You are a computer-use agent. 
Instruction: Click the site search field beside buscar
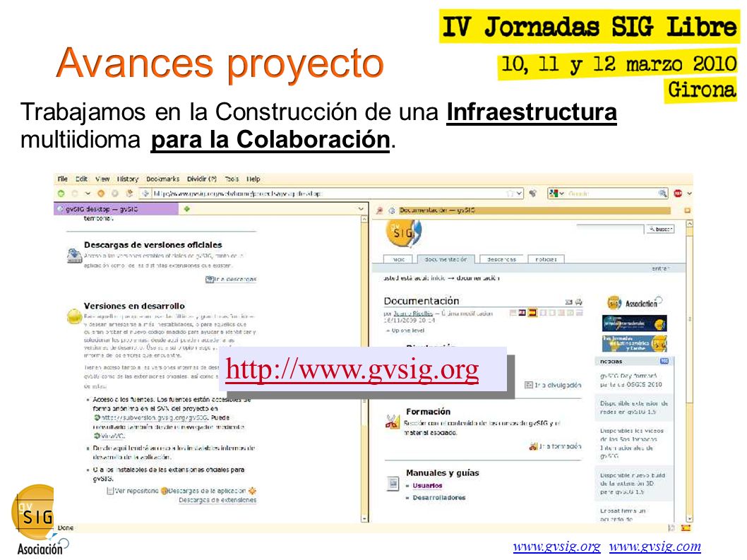(610, 229)
